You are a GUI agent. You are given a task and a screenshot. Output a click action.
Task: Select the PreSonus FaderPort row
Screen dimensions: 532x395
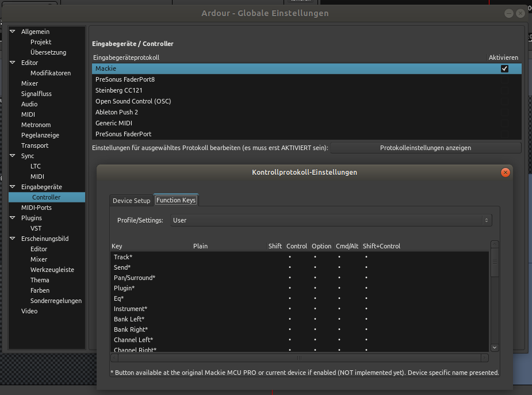pos(307,134)
